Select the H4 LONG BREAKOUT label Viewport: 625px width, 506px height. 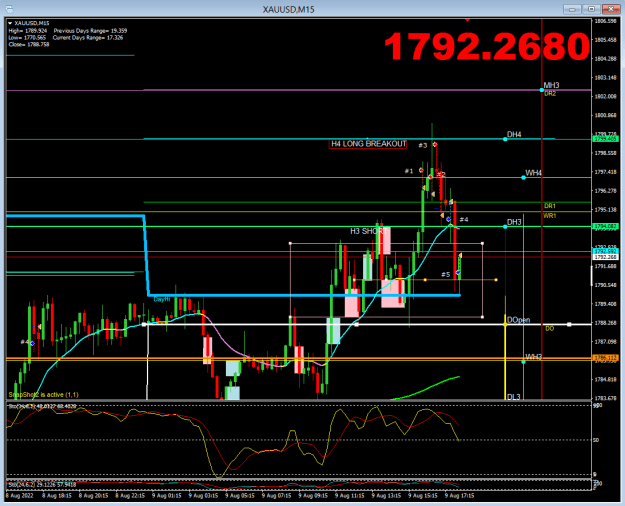click(x=368, y=144)
